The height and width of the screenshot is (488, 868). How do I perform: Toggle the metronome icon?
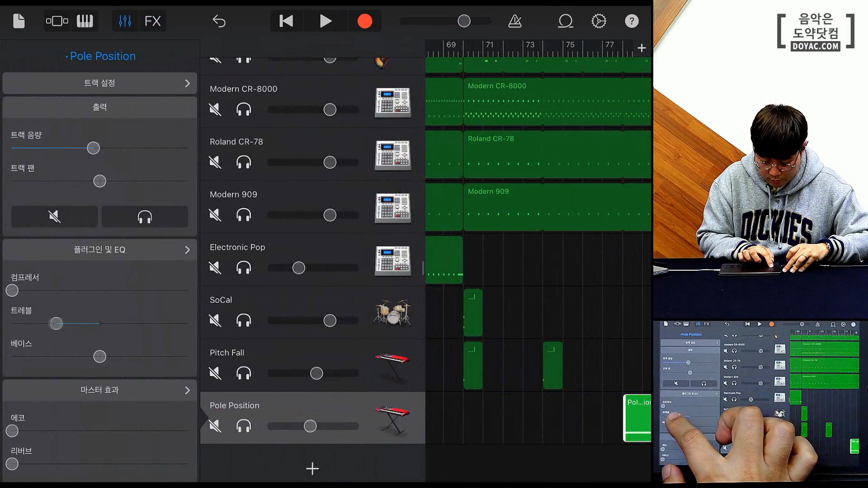pos(515,21)
